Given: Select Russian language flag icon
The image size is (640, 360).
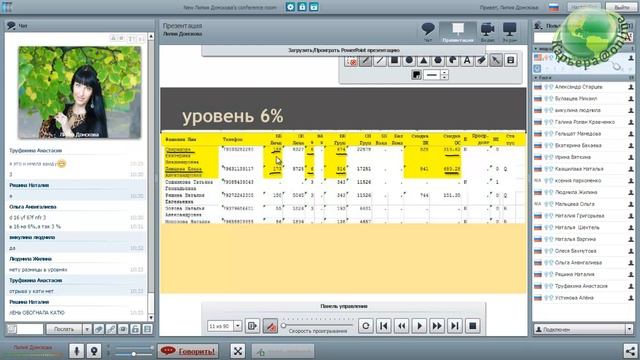Looking at the screenshot, I should (554, 7).
